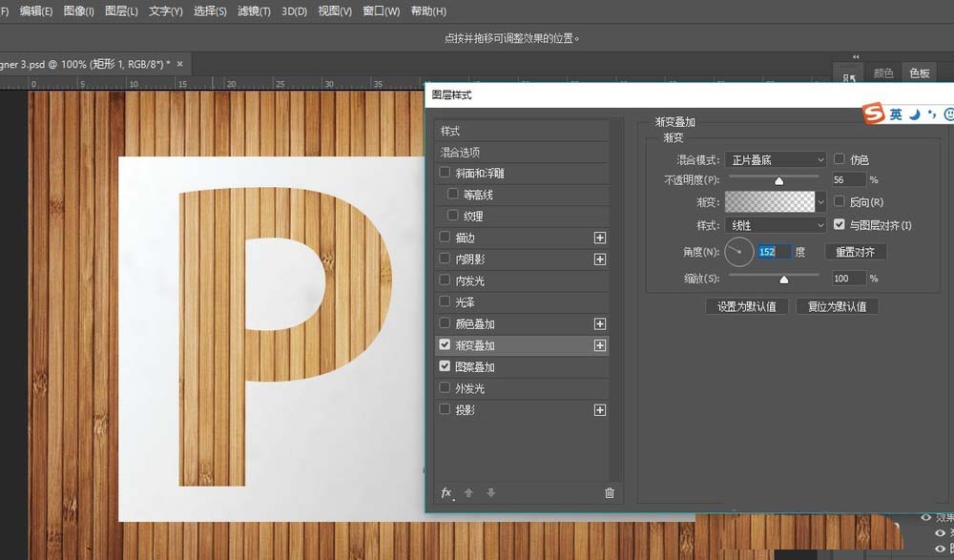Select 混合选项 in layer style list
The image size is (954, 560).
(523, 153)
